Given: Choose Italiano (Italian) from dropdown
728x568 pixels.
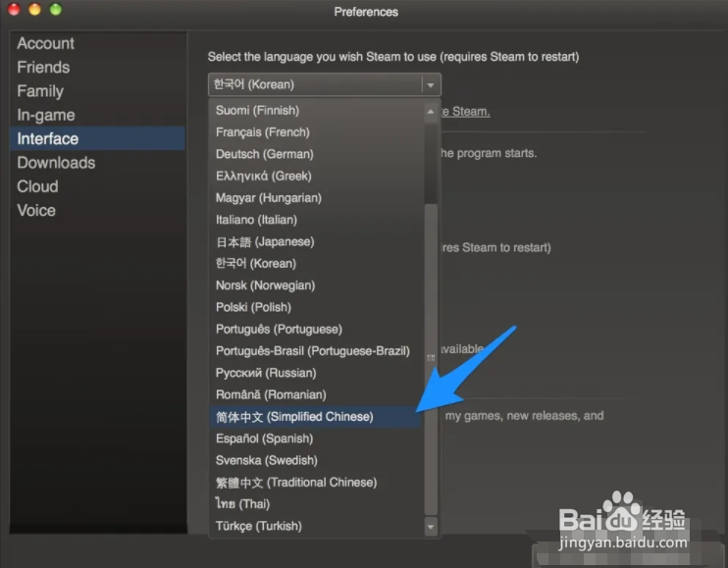Looking at the screenshot, I should (316, 220).
